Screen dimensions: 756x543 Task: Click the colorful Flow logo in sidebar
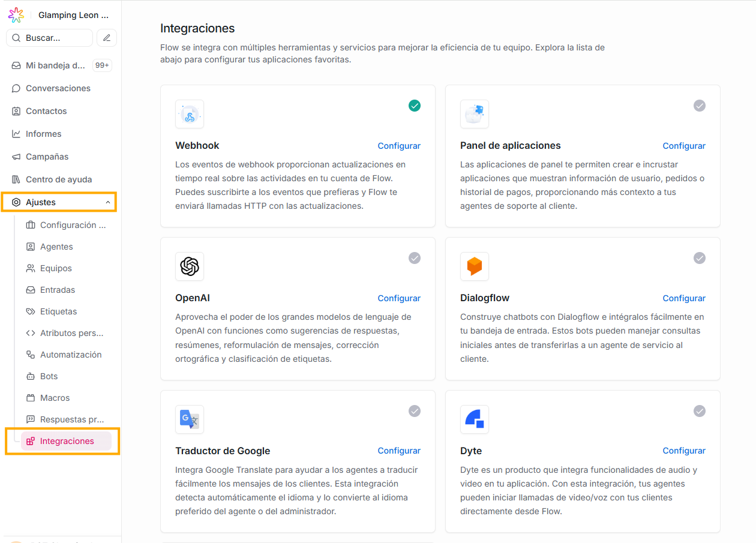(16, 15)
